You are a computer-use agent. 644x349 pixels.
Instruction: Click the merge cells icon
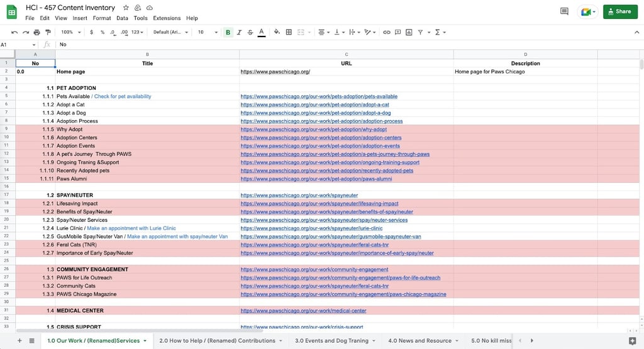[x=301, y=32]
